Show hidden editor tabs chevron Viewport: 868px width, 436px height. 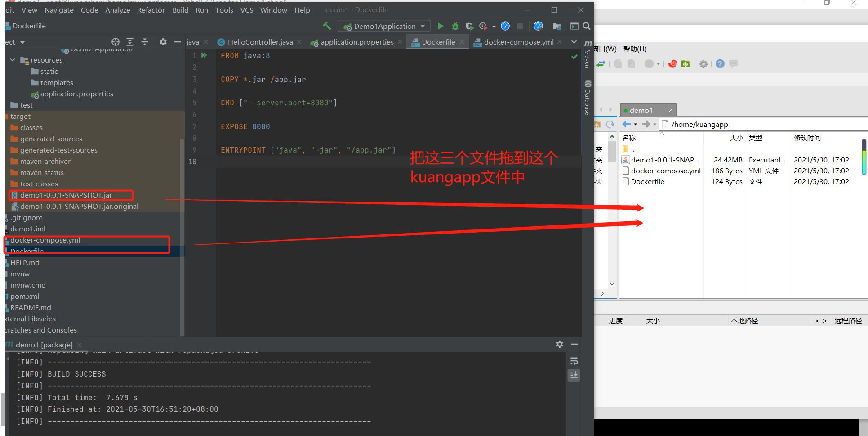coord(574,42)
